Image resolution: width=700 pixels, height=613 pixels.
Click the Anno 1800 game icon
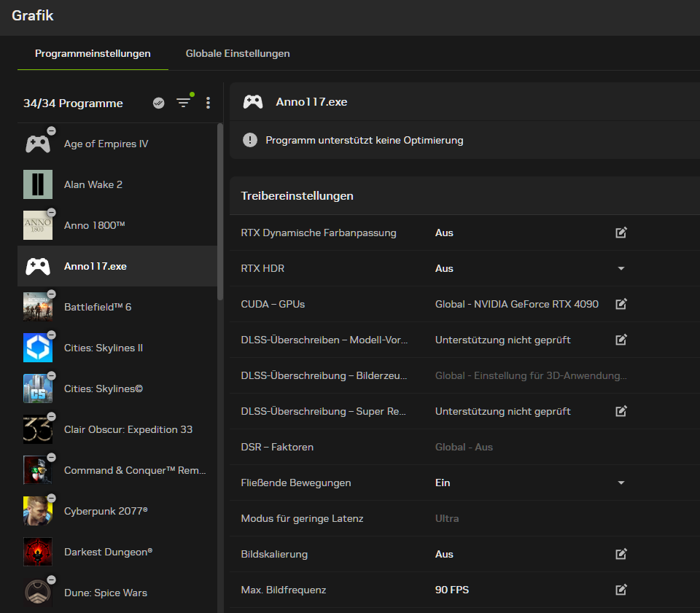tap(38, 225)
